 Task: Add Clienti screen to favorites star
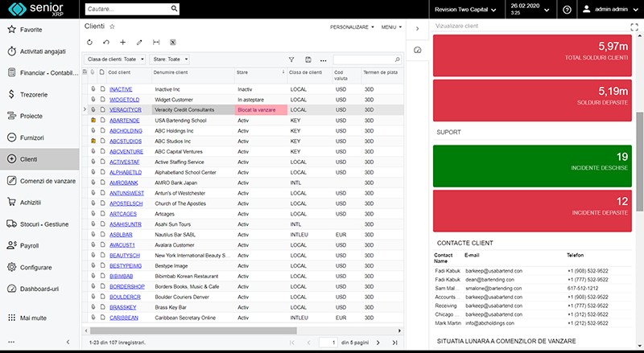point(112,27)
